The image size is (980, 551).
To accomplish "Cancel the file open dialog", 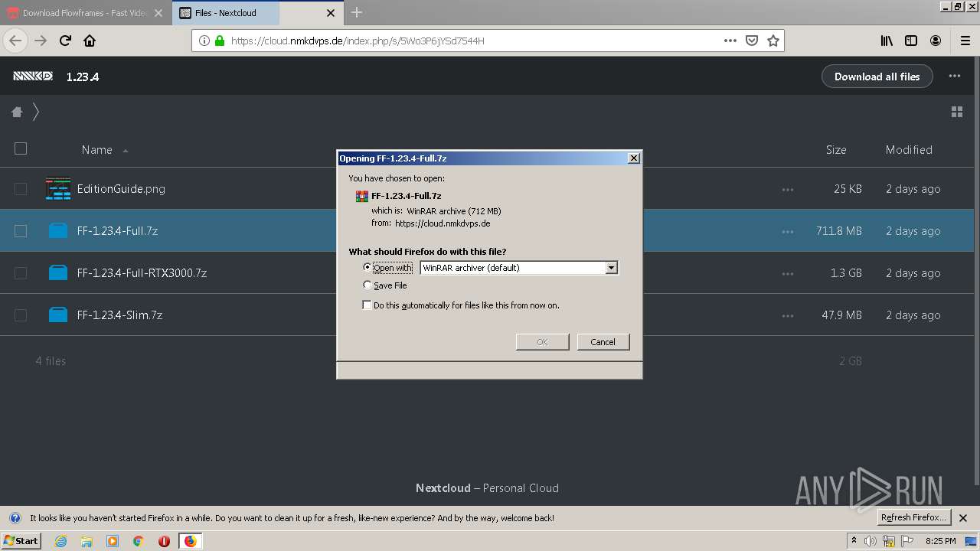I will pos(603,342).
